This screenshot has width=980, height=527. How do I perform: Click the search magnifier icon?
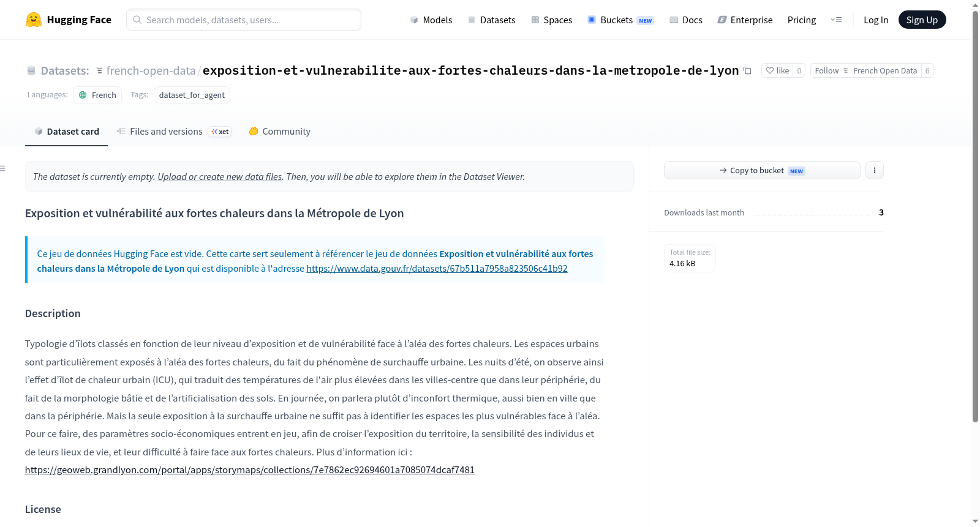(137, 20)
